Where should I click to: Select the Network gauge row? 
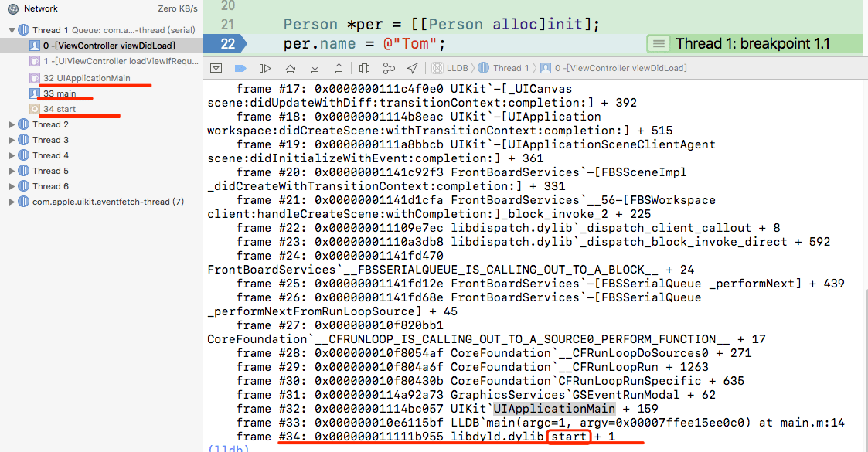tap(40, 8)
